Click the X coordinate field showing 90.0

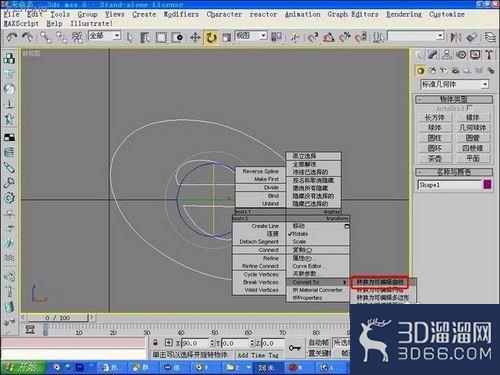(x=195, y=343)
